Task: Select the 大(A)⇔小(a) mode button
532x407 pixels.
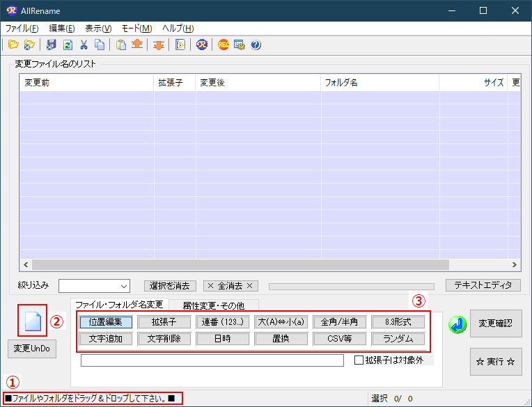Action: coord(281,322)
